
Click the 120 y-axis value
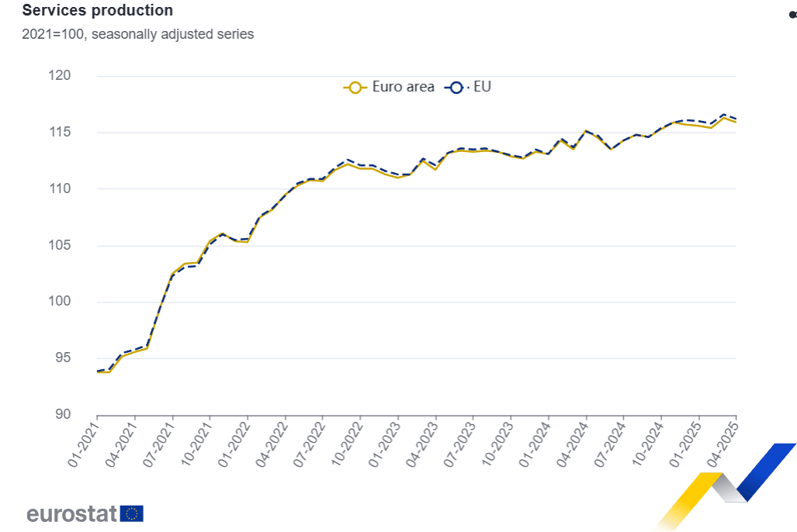coord(81,76)
